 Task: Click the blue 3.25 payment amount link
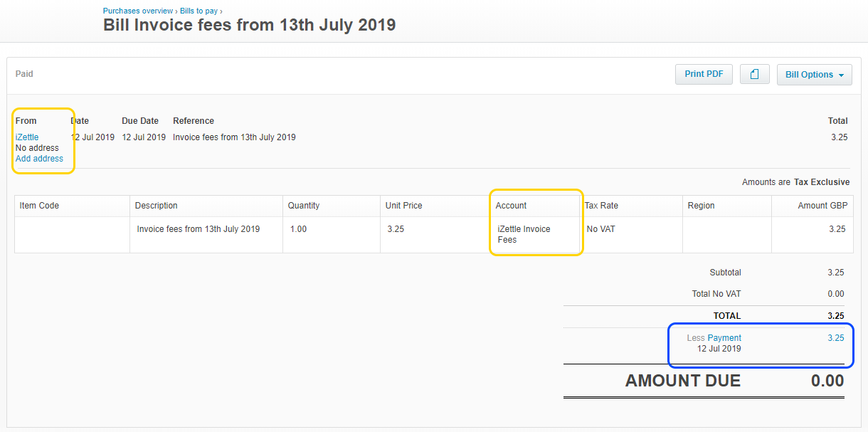[x=835, y=338]
